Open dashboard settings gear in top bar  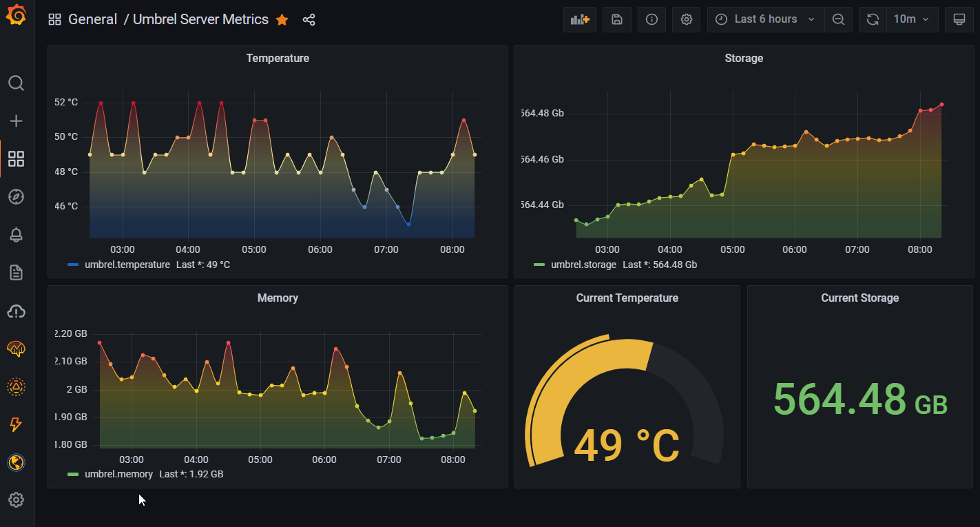coord(687,19)
